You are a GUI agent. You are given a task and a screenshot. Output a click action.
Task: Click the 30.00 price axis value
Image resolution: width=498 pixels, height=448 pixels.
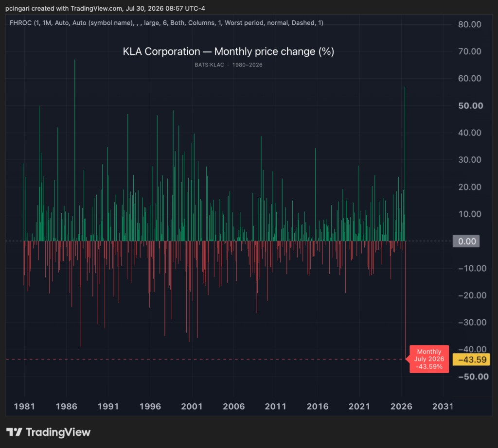469,159
